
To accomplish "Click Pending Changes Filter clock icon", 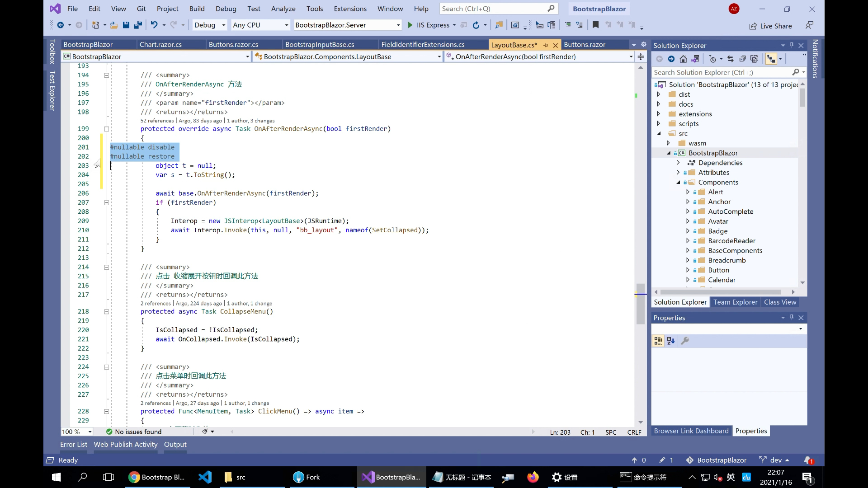I will click(x=713, y=59).
